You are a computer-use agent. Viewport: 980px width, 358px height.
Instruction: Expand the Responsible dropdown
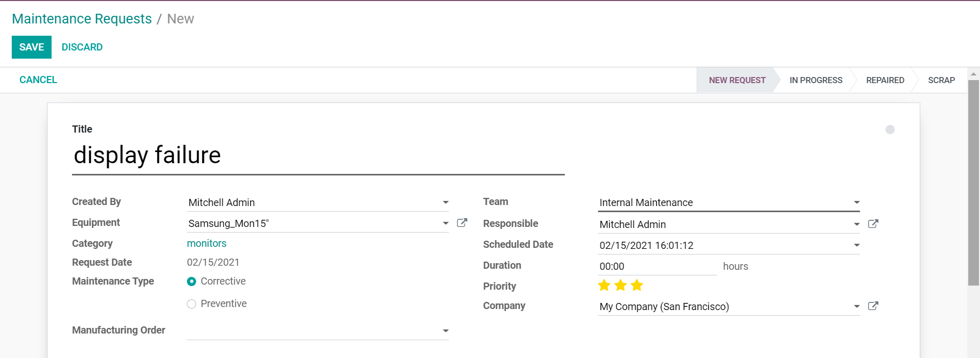point(856,224)
